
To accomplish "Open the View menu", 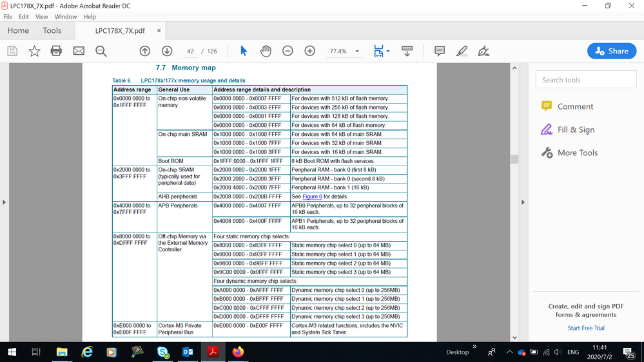I will [41, 17].
